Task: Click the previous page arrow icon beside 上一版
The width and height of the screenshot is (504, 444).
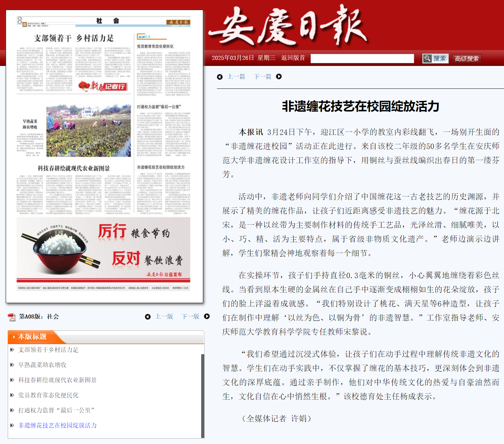Action: pyautogui.click(x=148, y=317)
